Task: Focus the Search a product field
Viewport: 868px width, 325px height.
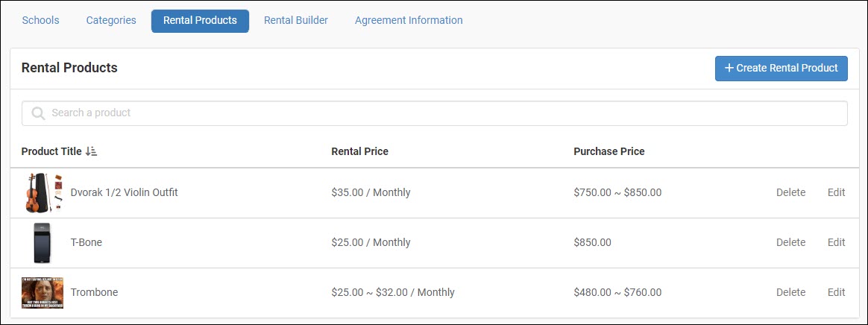Action: point(435,113)
